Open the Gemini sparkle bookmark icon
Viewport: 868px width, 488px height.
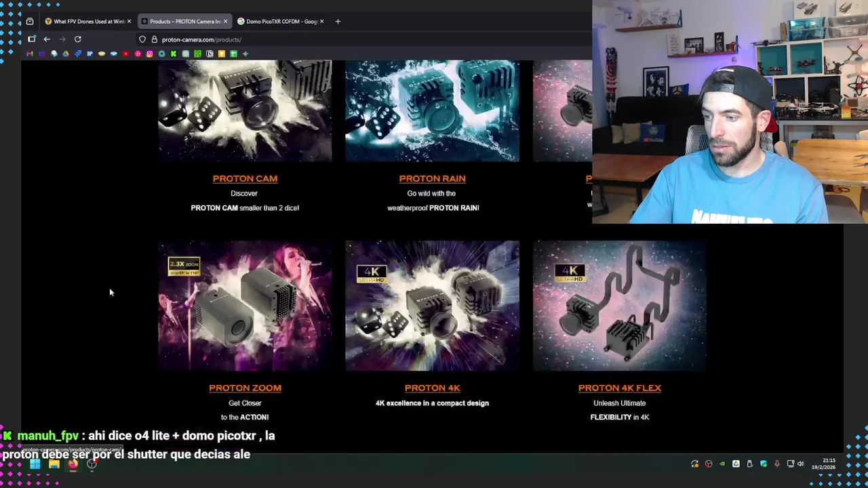pos(245,54)
